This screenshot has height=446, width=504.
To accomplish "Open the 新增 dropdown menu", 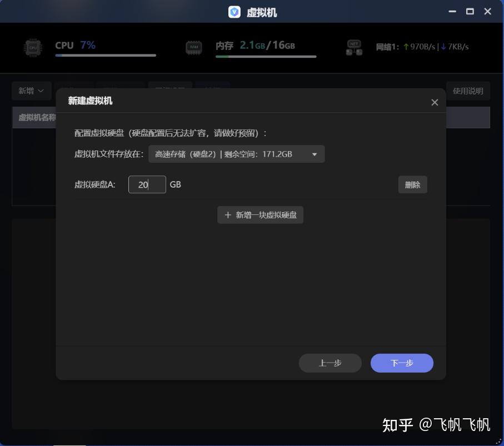I will pos(31,91).
